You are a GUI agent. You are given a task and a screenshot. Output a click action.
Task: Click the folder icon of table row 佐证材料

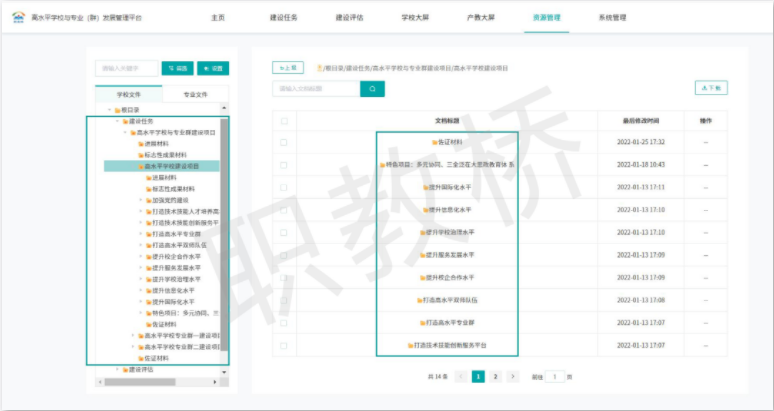(435, 142)
